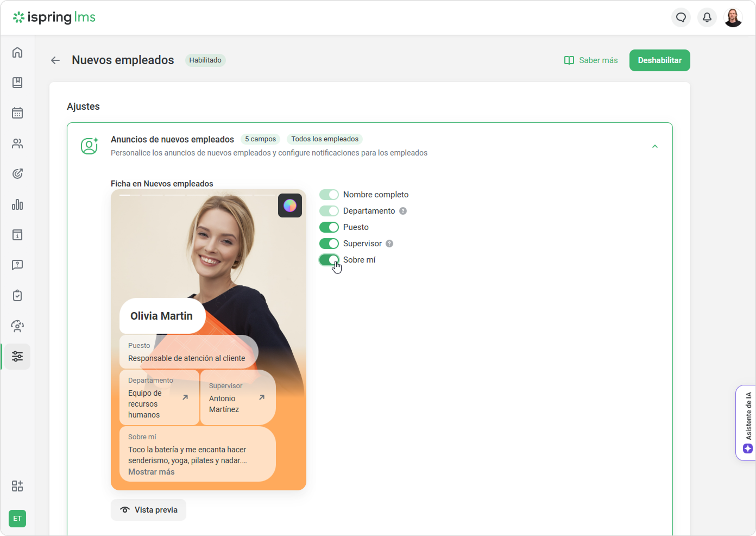Toggle the Puesto switch off
The height and width of the screenshot is (536, 756).
(329, 227)
